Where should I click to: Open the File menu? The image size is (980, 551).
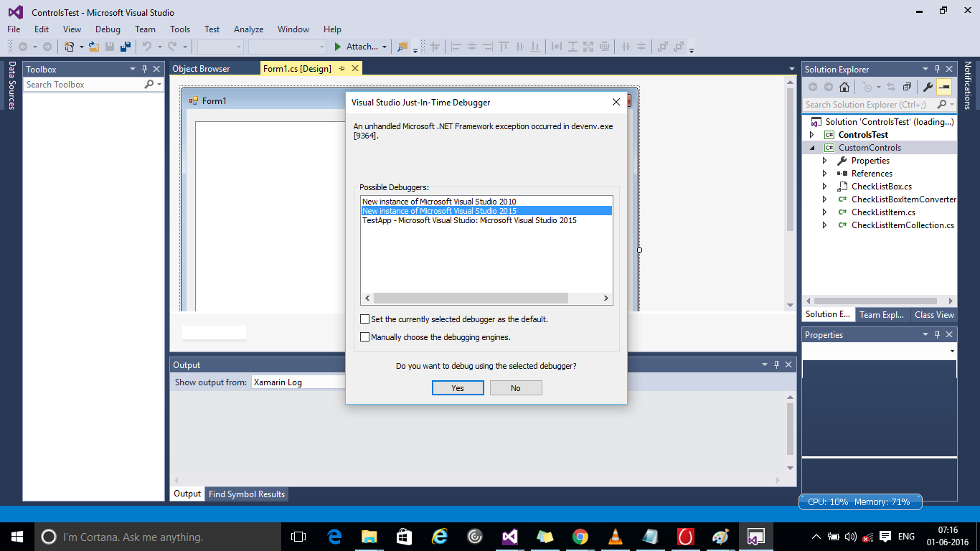[x=14, y=29]
